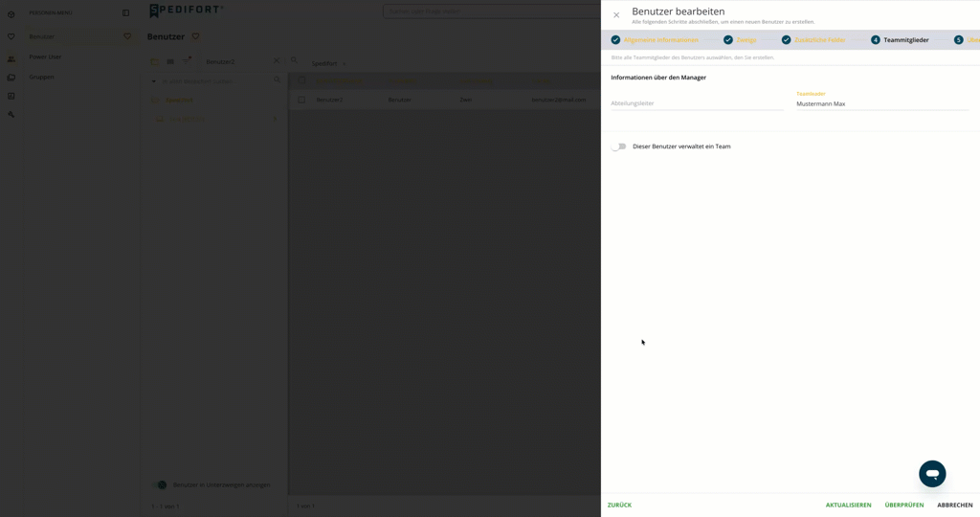Click the global search field at top
The height and width of the screenshot is (517, 980).
[492, 11]
